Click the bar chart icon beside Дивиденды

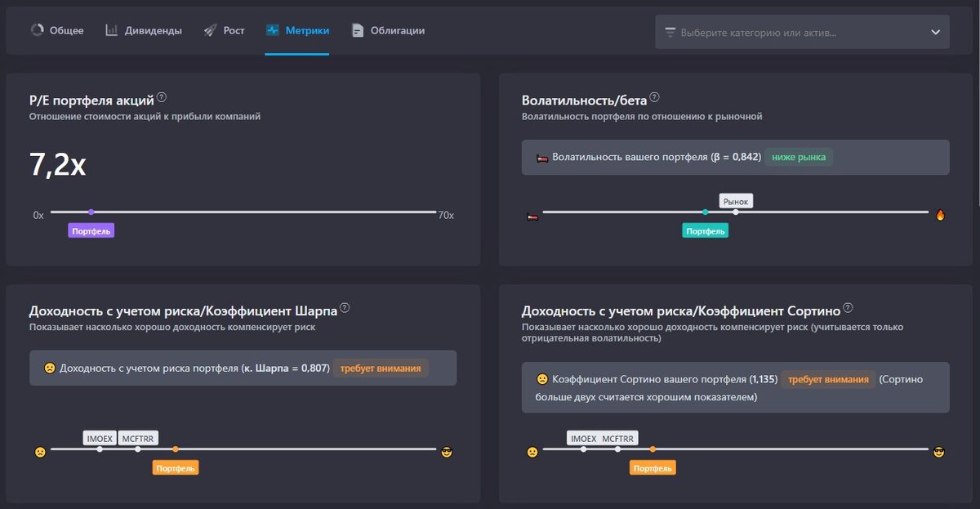tap(112, 30)
